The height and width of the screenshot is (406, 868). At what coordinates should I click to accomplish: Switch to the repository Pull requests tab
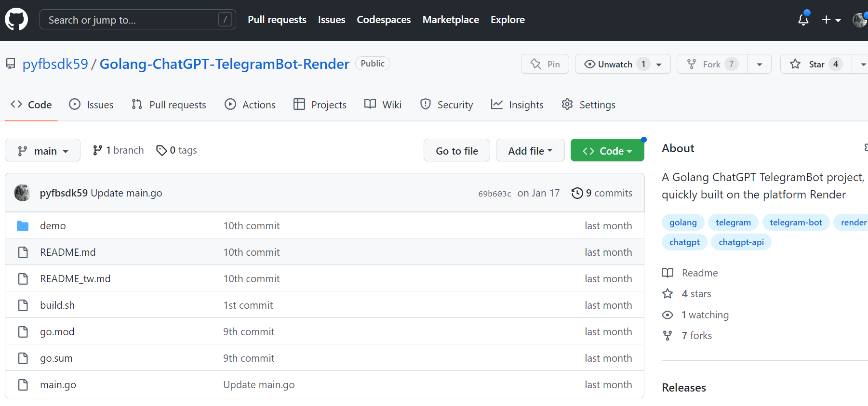click(169, 105)
